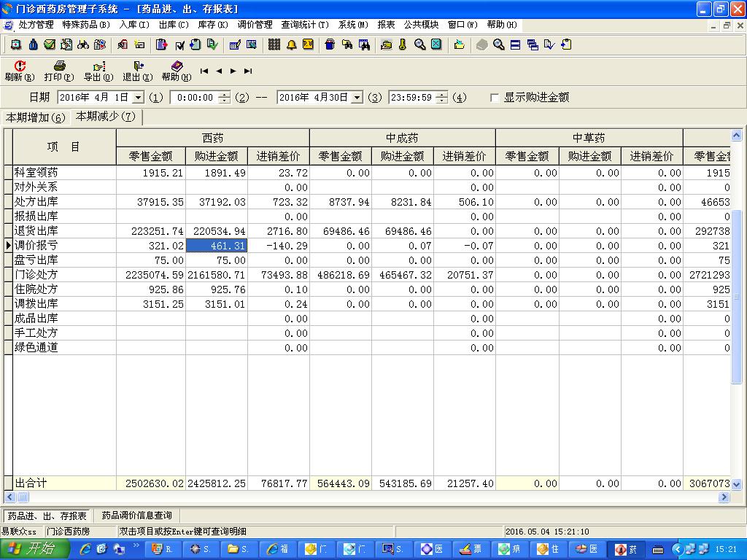Click the end time stepper arrows
The width and height of the screenshot is (747, 560).
[442, 98]
